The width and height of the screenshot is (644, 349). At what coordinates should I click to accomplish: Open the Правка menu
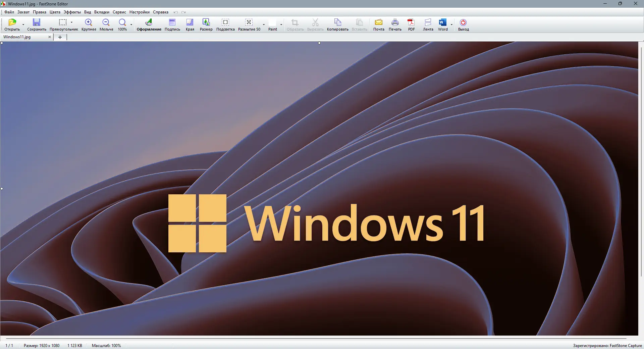[40, 12]
